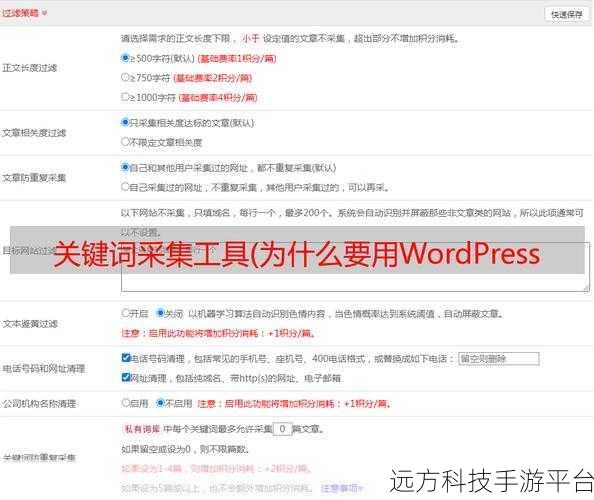Set 文本鉴黄过滤 to 关闭
Image resolution: width=594 pixels, height=500 pixels.
click(x=160, y=313)
